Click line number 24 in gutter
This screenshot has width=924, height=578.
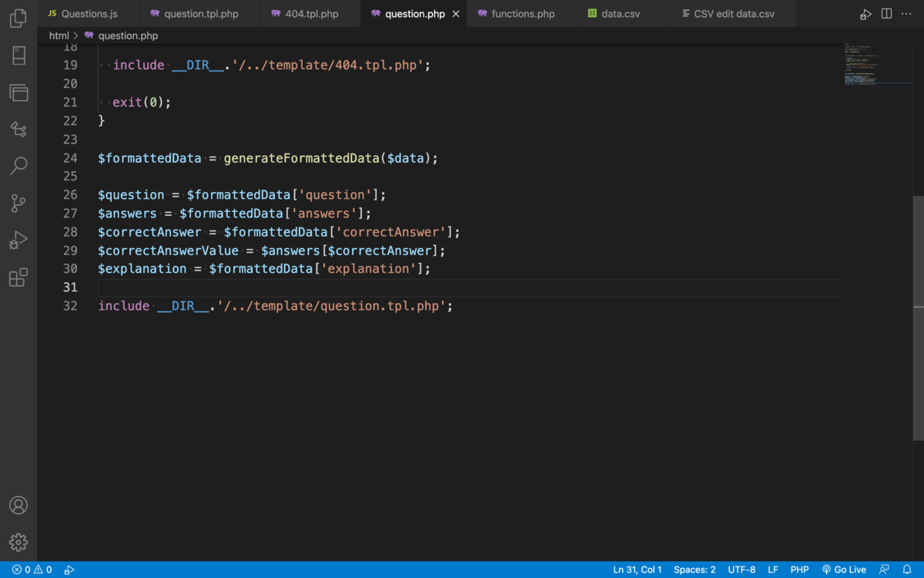point(70,158)
